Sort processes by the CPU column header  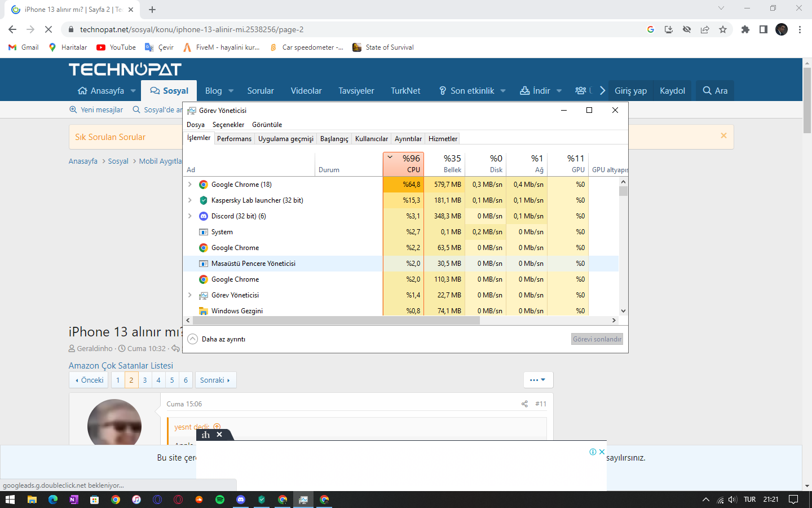coord(403,164)
